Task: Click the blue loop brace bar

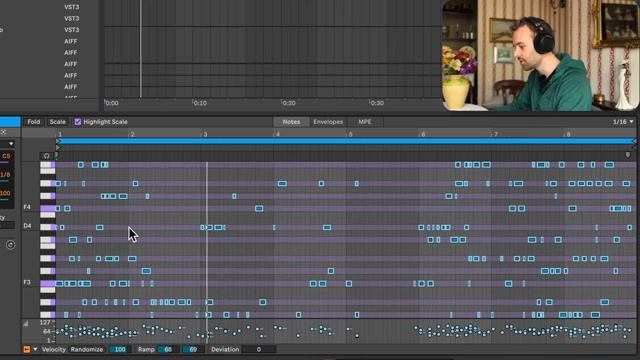Action: (x=345, y=141)
